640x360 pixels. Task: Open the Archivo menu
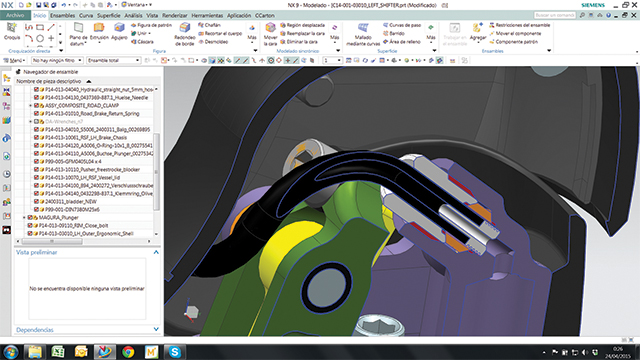point(15,16)
